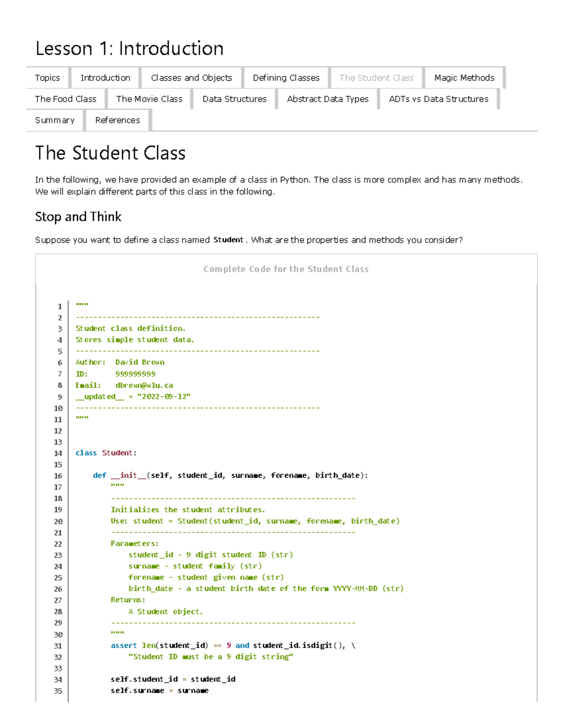Navigate to The Movie Class tab
The image size is (563, 728).
(149, 99)
